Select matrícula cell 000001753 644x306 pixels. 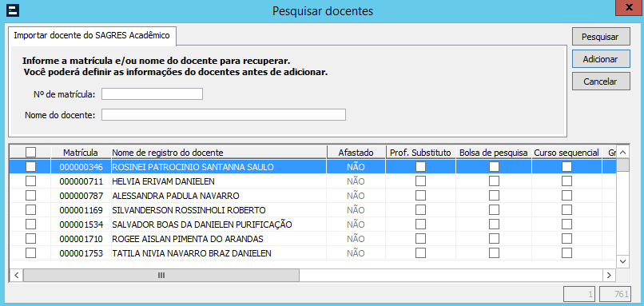81,253
